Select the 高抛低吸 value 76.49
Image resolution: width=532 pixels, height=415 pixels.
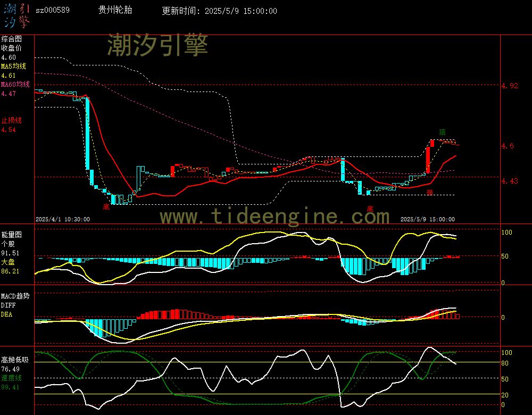coord(10,369)
